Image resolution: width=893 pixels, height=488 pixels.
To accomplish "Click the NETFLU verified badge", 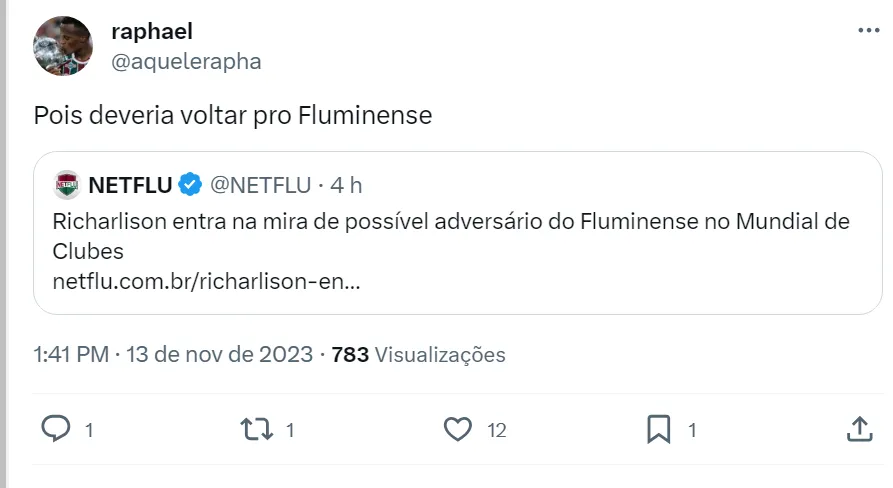I will coord(190,185).
